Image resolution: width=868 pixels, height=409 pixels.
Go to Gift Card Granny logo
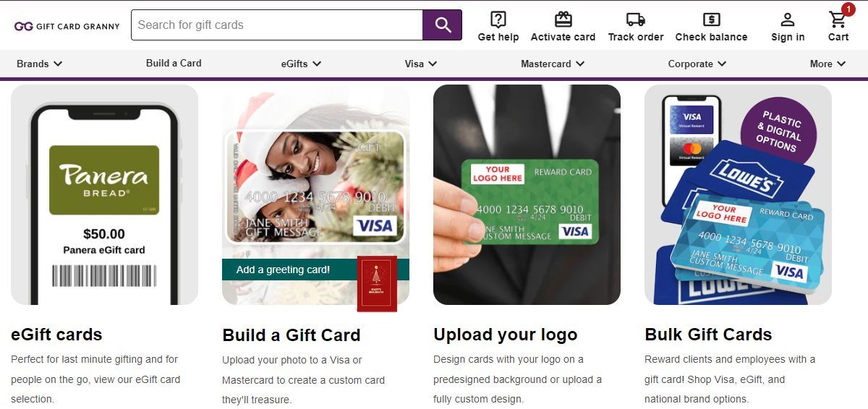click(67, 26)
